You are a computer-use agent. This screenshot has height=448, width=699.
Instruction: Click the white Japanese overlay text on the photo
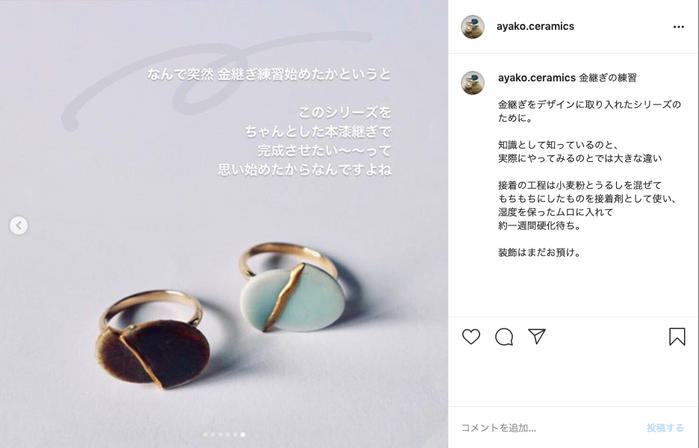tap(269, 121)
